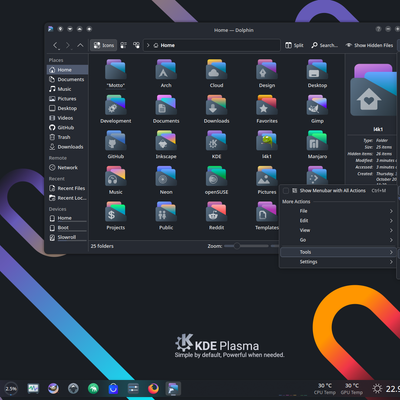Open the Neon folder
The height and width of the screenshot is (400, 400).
coord(166,180)
